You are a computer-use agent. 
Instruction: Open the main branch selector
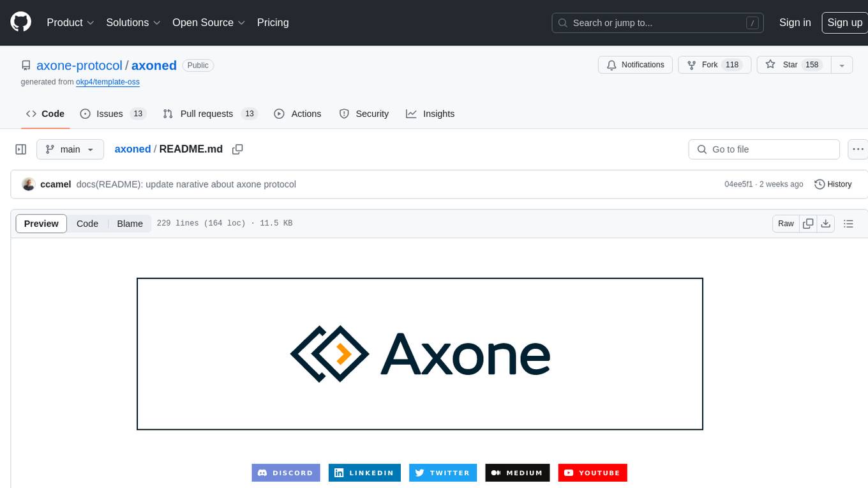point(70,149)
